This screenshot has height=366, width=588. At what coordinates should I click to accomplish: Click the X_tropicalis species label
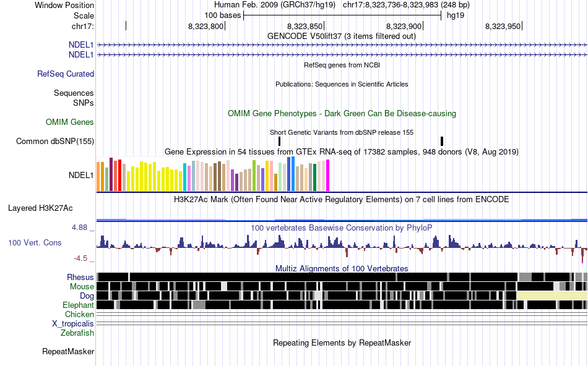[73, 324]
